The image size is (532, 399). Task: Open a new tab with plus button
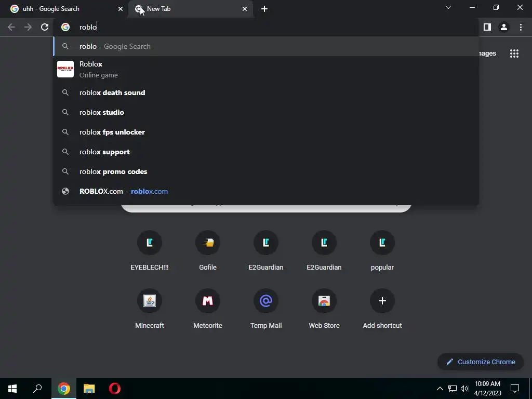click(x=264, y=9)
